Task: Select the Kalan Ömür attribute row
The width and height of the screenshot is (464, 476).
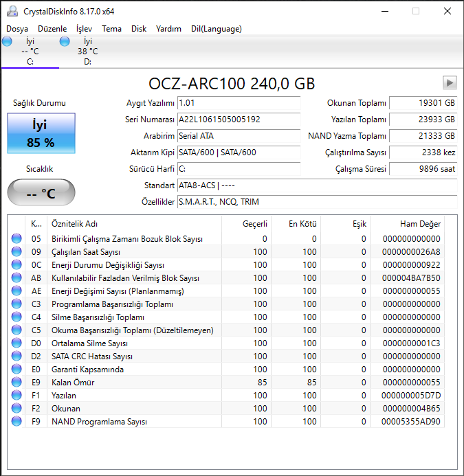Action: [x=226, y=382]
